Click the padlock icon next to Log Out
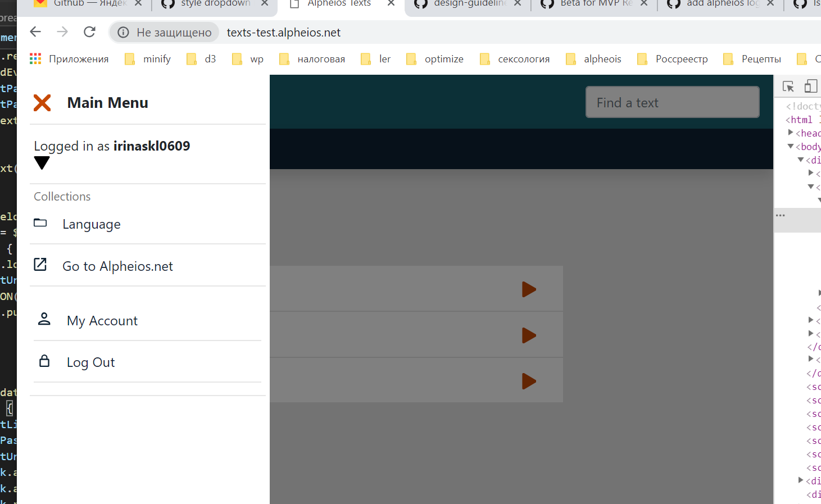821x504 pixels. 44,361
